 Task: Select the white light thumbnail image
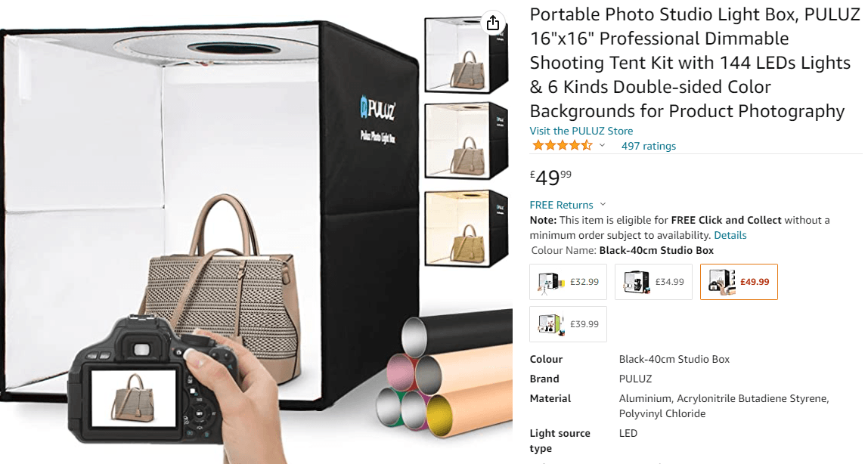466,54
